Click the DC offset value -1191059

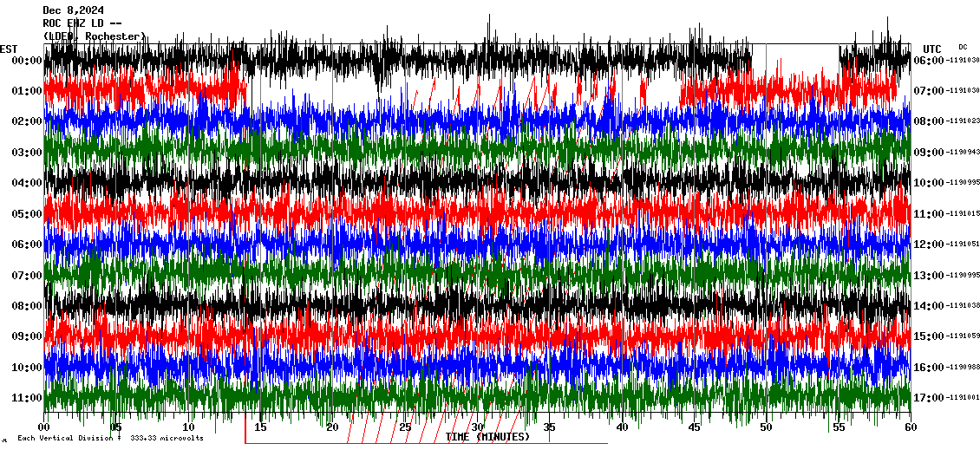[964, 336]
